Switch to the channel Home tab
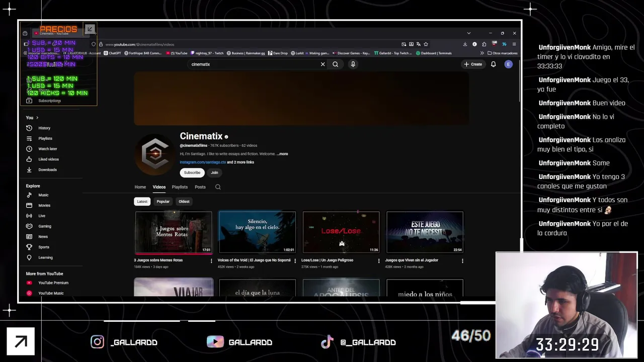644x362 pixels. click(x=140, y=187)
